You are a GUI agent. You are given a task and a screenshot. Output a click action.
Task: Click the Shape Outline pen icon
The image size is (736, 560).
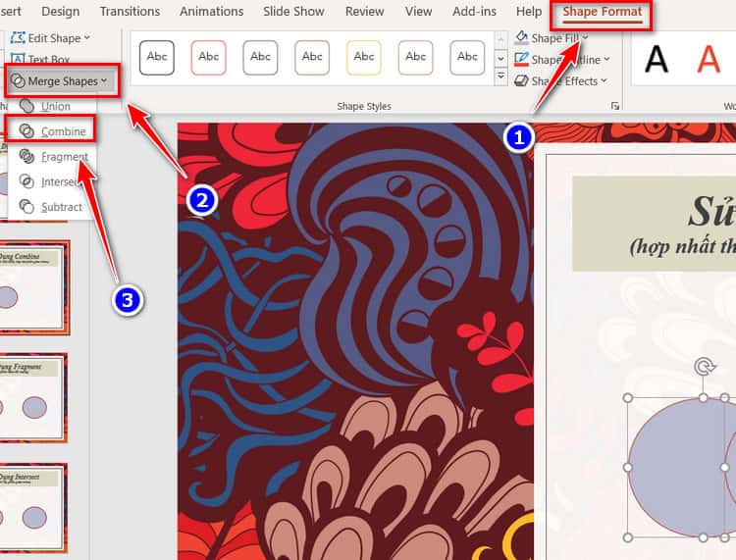(x=521, y=59)
